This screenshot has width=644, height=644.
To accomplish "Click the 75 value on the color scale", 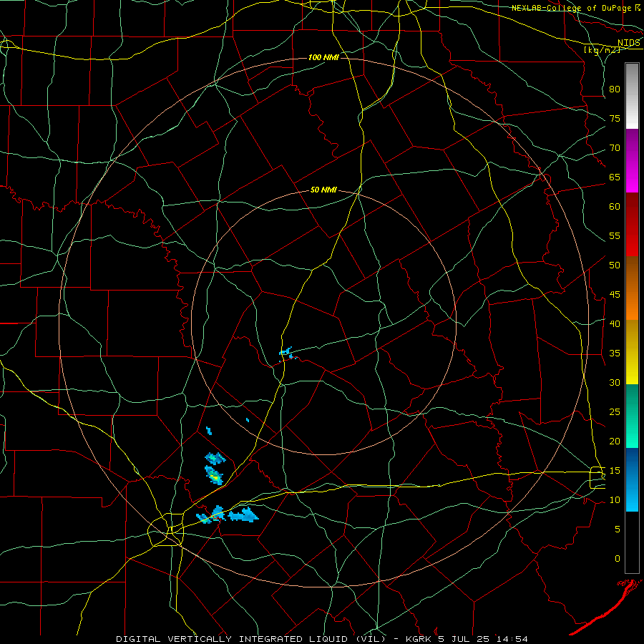I will [x=615, y=118].
